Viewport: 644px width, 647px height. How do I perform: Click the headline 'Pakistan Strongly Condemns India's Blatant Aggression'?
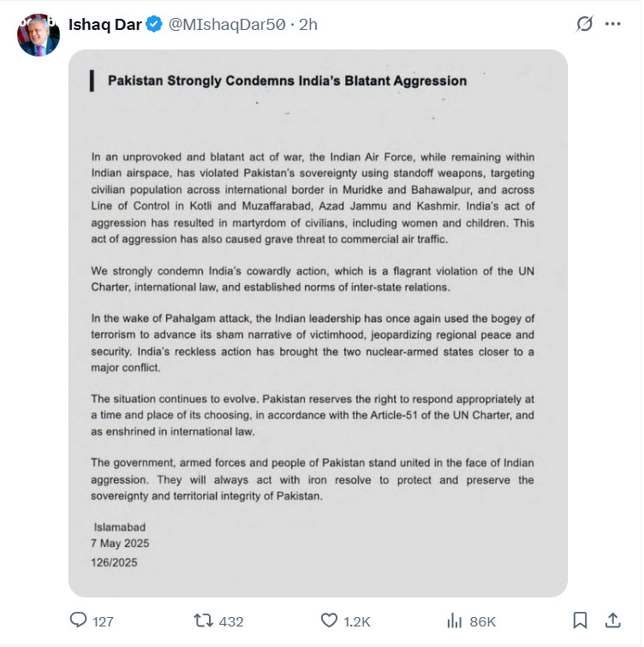pos(287,81)
